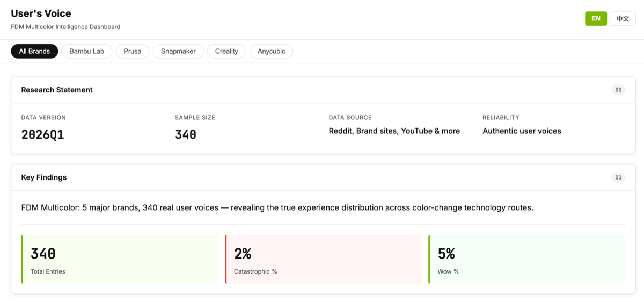
Task: Click the 01 section number badge
Action: (618, 177)
